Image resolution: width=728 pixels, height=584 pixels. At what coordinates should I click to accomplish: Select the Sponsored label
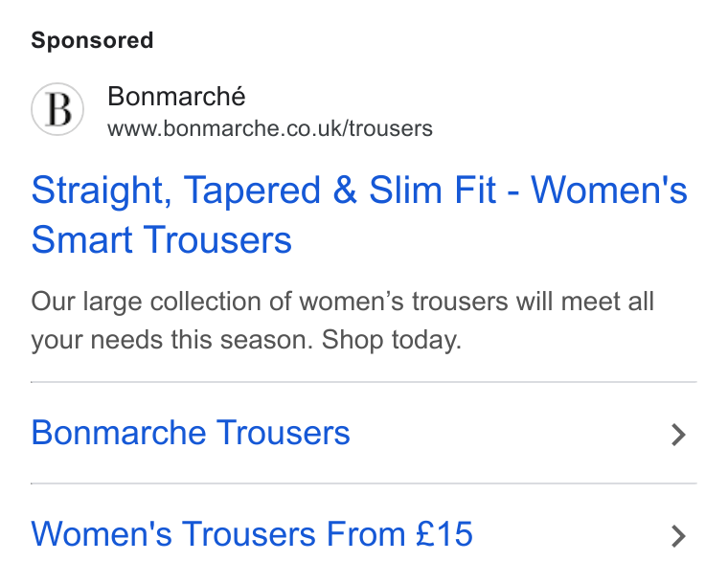[92, 40]
